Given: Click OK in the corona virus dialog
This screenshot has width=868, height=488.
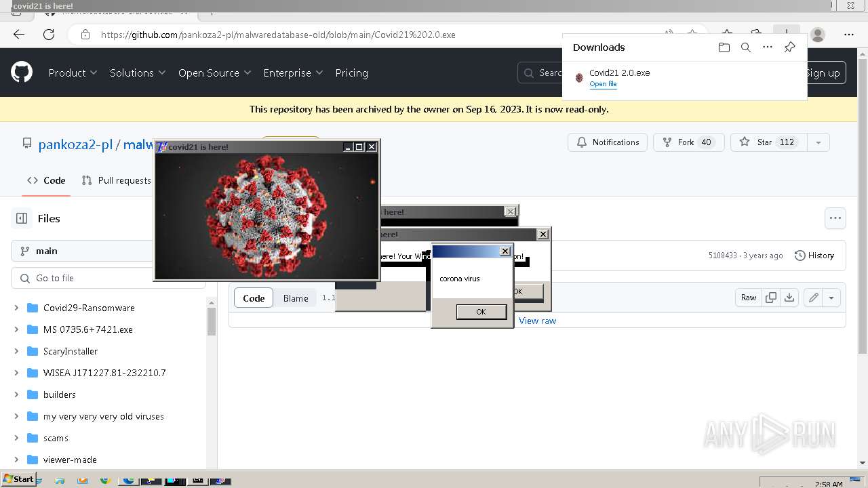Looking at the screenshot, I should [481, 312].
